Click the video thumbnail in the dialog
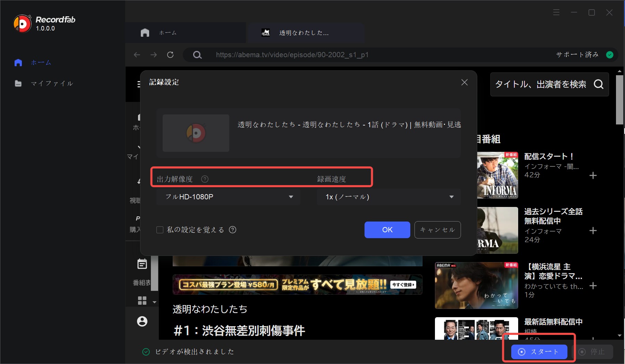Viewport: 625px width, 364px height. [196, 133]
